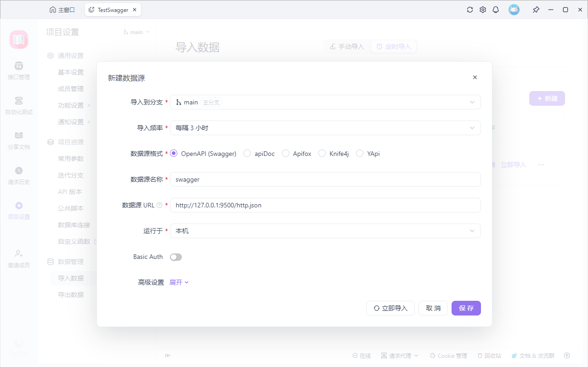Open 项目设置 in left sidebar
The image size is (588, 367).
coord(19,210)
